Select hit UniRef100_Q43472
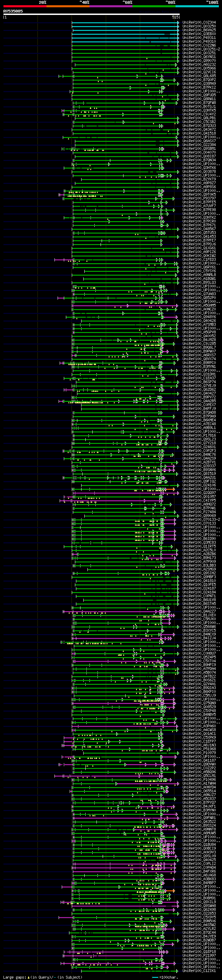The width and height of the screenshot is (222, 980). coord(199,130)
